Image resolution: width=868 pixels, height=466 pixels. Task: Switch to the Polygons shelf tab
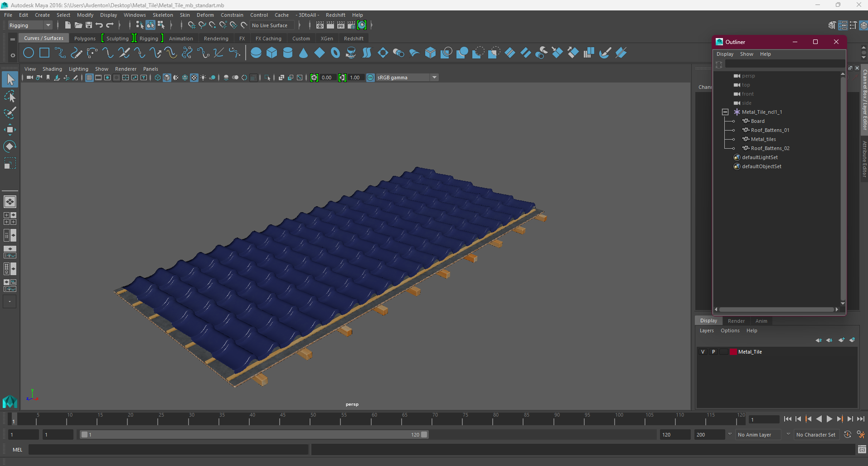pyautogui.click(x=85, y=39)
